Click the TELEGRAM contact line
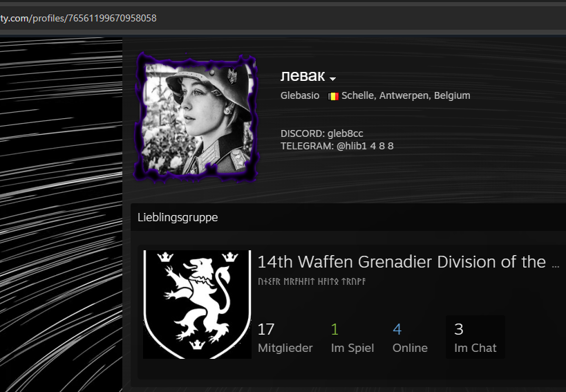The height and width of the screenshot is (392, 566). pos(337,146)
